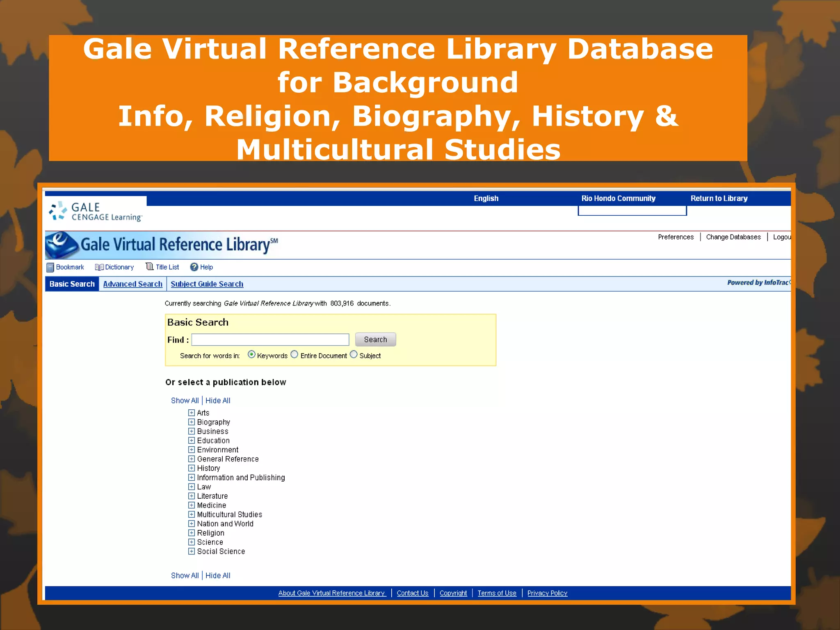840x630 pixels.
Task: Open the Help question mark icon
Action: 194,267
